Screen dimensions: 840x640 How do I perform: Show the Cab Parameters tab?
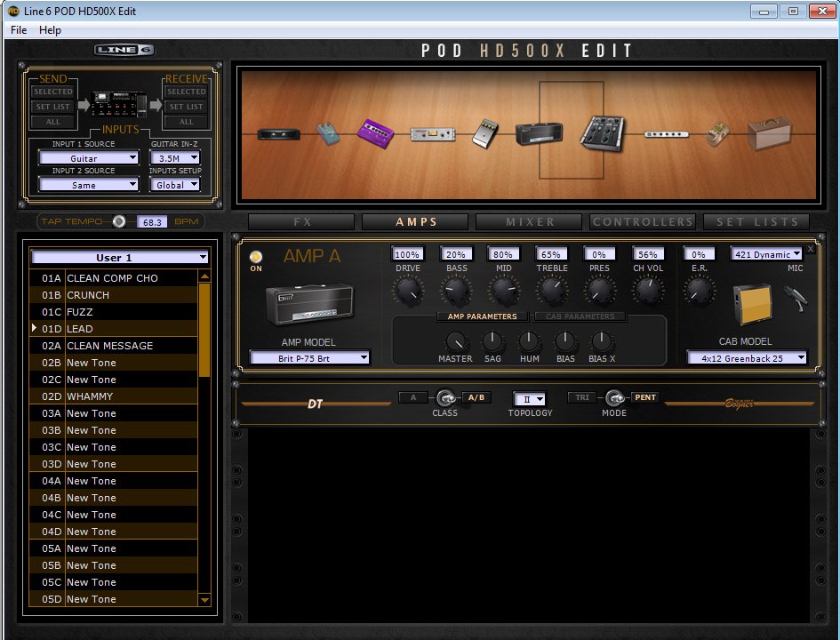pyautogui.click(x=580, y=316)
